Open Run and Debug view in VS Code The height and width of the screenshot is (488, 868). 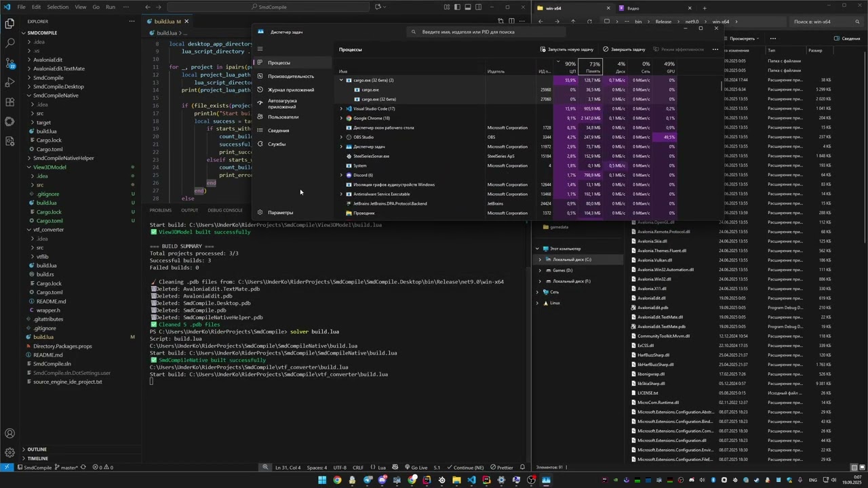tap(9, 83)
